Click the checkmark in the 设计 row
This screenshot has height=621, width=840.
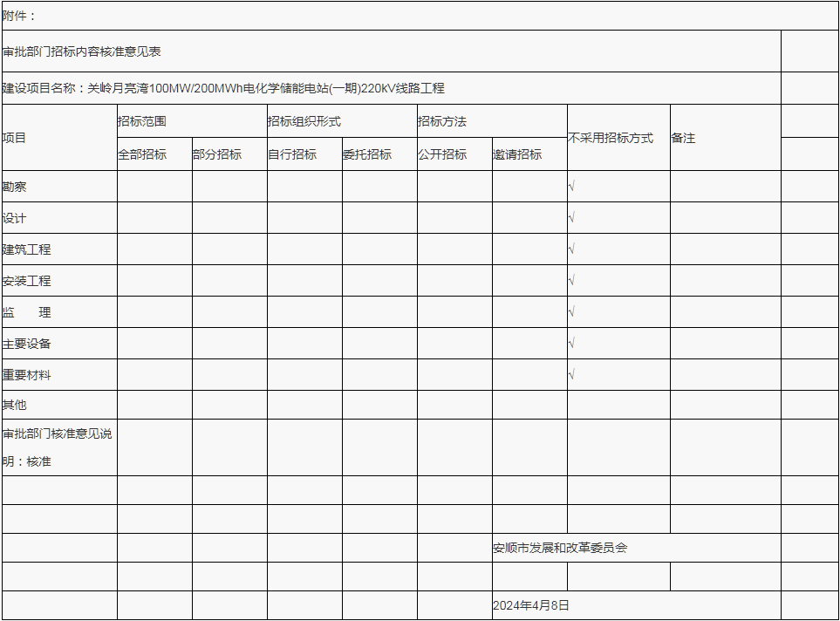coord(571,218)
